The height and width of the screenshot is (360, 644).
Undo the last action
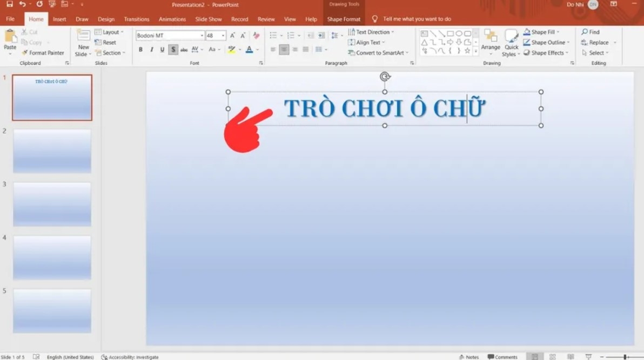click(x=22, y=4)
